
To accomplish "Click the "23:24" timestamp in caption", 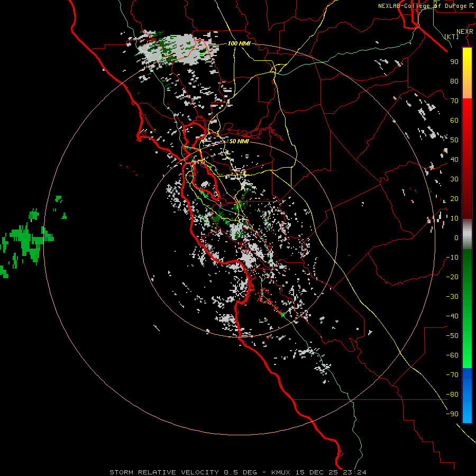I will 353,472.
